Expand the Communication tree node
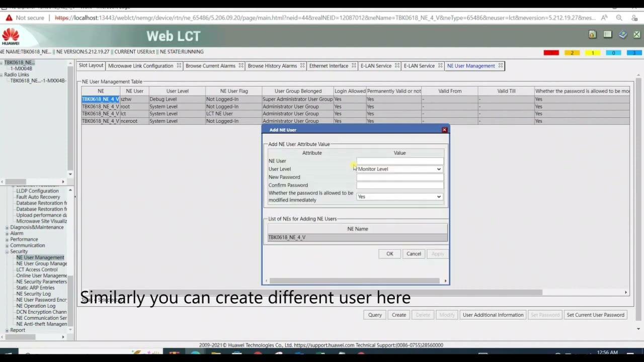Screen dimensions: 644x362 coord(7,245)
